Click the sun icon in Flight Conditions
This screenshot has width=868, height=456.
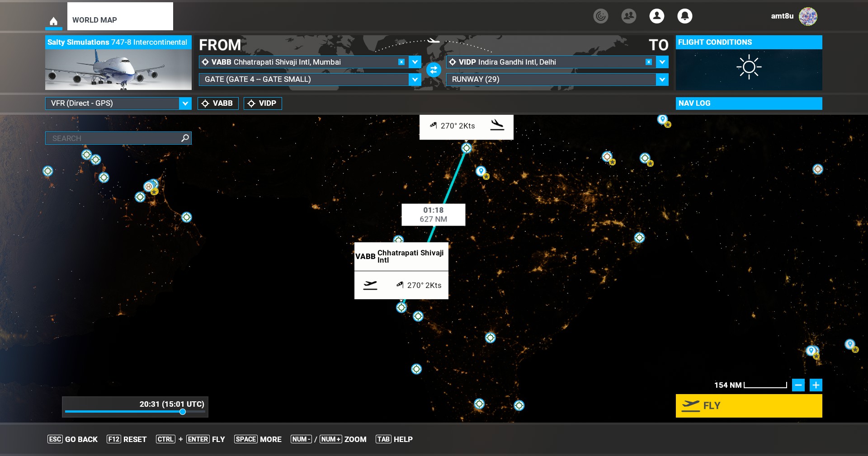coord(749,66)
